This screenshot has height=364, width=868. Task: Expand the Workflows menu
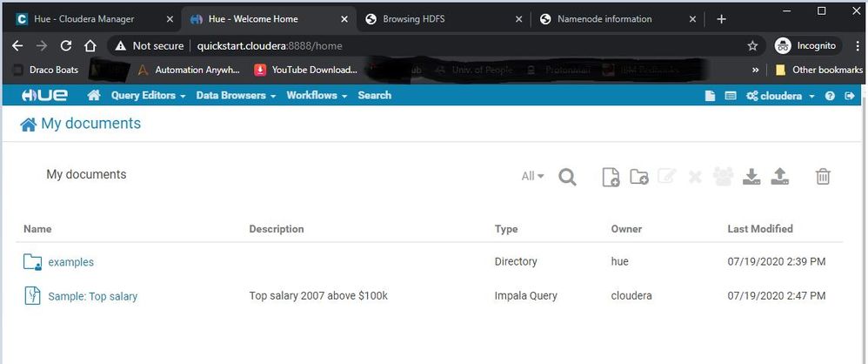(x=317, y=95)
